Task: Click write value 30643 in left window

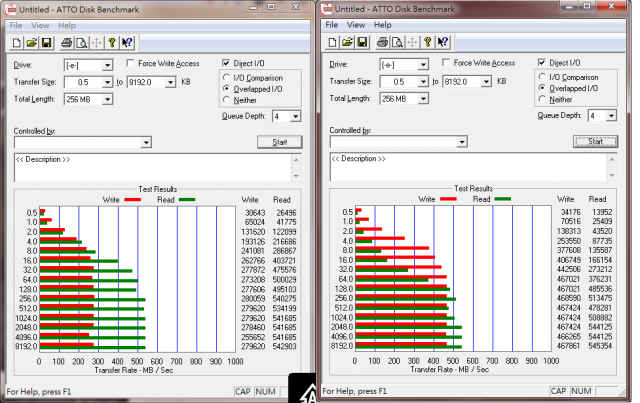Action: pos(255,213)
